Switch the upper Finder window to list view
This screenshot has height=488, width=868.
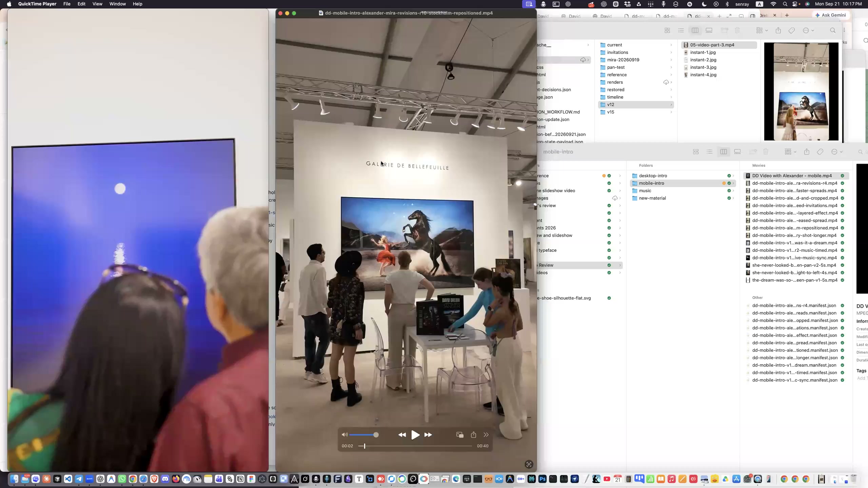[x=681, y=30]
